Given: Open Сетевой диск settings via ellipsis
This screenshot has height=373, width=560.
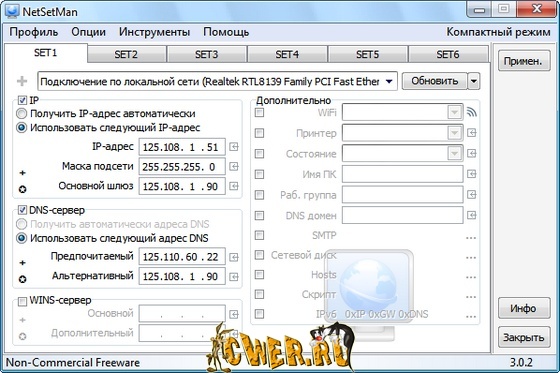Looking at the screenshot, I should coord(471,257).
